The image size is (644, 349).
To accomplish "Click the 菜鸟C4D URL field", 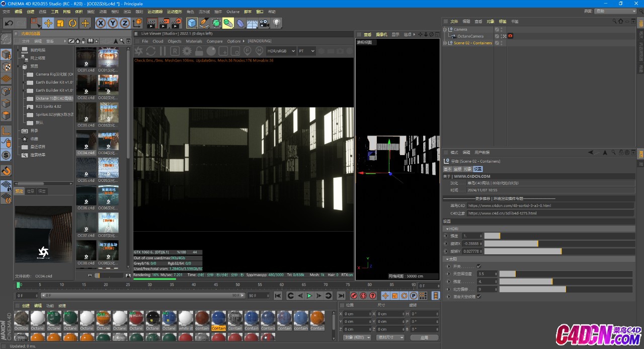I will pos(550,205).
